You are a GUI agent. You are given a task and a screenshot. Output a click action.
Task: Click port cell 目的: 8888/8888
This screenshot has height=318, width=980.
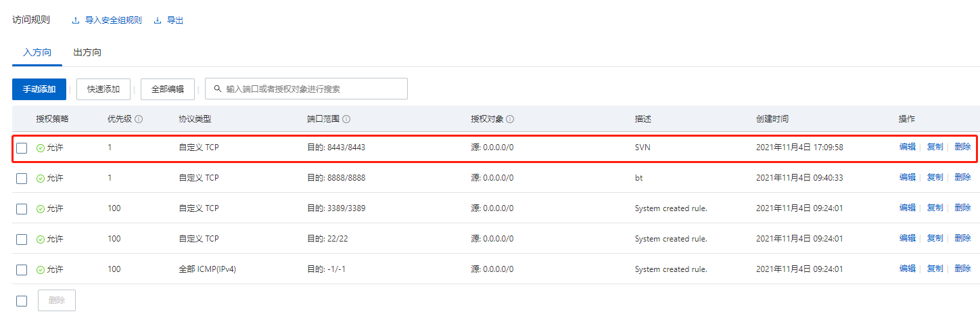336,178
